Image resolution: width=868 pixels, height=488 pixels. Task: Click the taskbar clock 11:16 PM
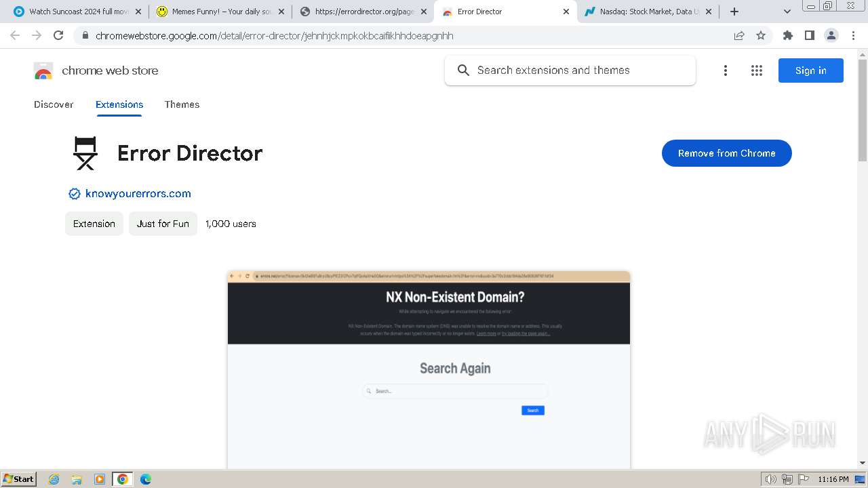click(x=833, y=479)
